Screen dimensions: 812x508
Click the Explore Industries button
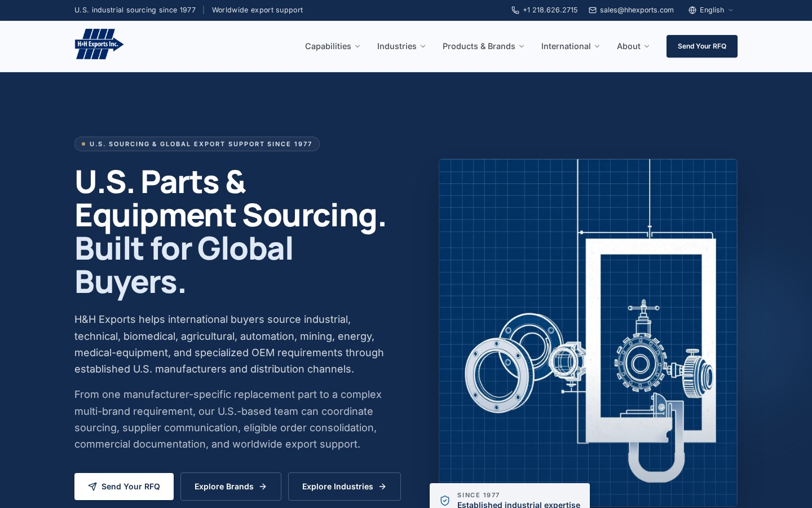(345, 487)
